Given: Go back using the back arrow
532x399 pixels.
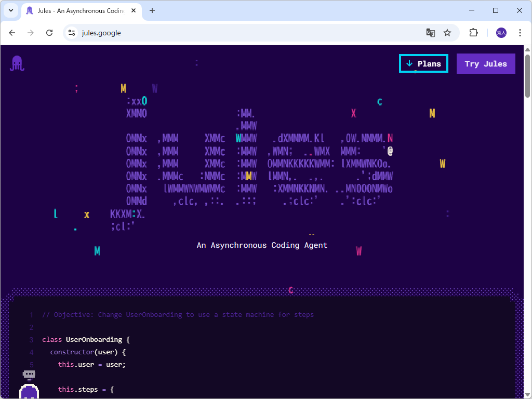Looking at the screenshot, I should point(12,32).
